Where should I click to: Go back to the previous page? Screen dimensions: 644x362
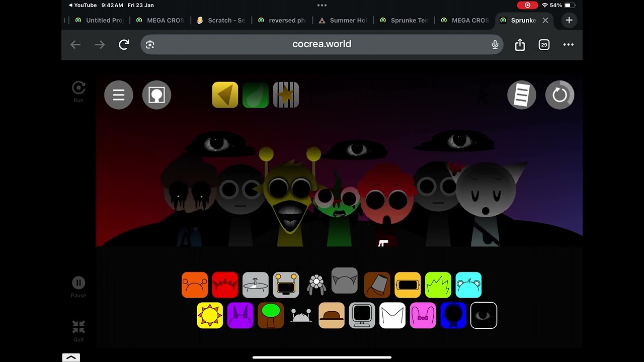[75, 45]
